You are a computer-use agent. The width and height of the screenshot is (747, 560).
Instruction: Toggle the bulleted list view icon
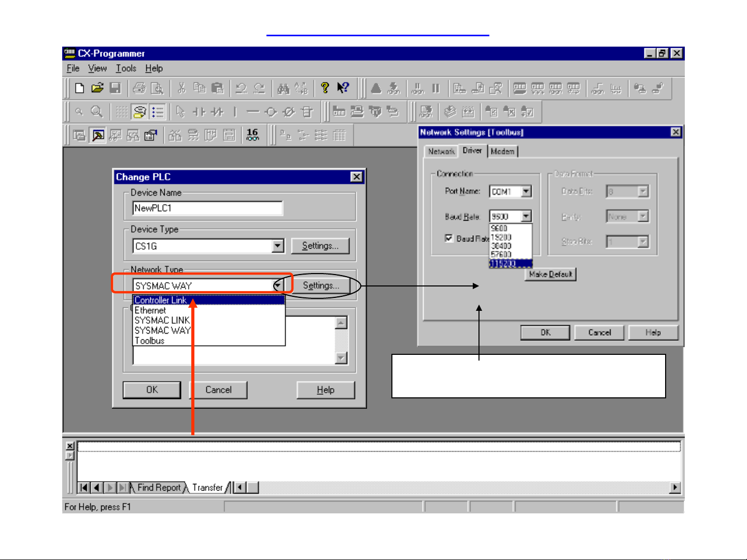point(157,111)
